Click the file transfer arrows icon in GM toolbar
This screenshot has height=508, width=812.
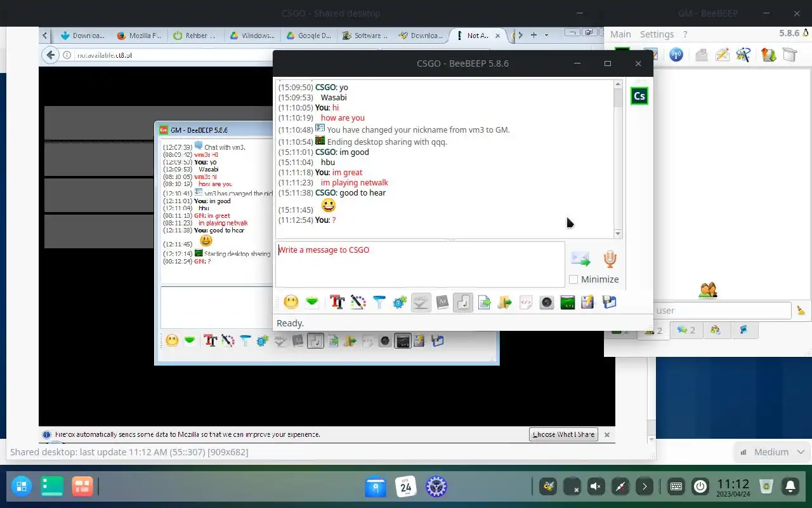[x=768, y=55]
